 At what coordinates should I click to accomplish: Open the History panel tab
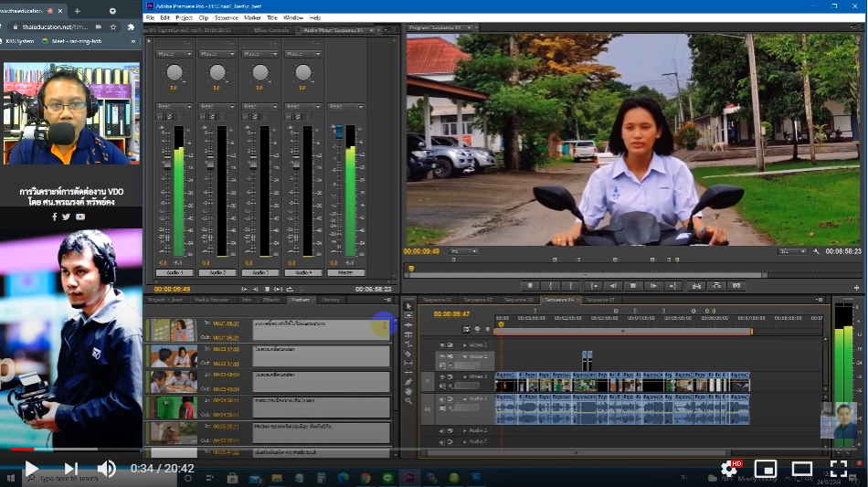[x=331, y=300]
